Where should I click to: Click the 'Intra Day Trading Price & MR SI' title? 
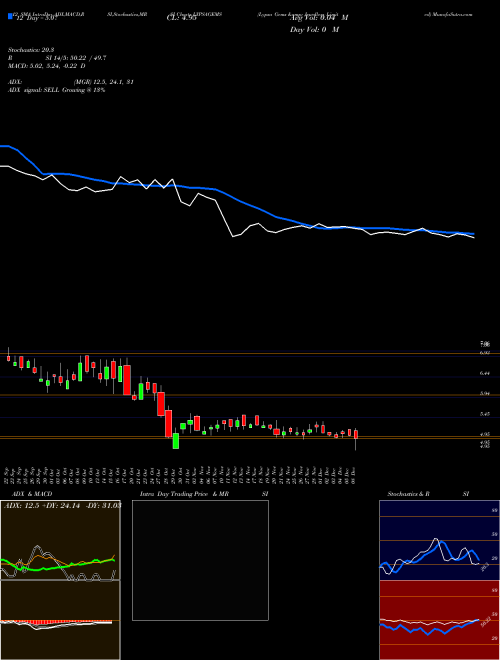pos(204,494)
